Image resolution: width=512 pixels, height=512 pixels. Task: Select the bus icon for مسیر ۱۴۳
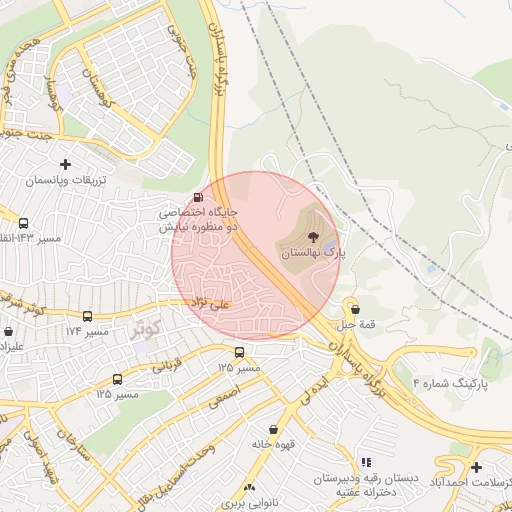(23, 223)
